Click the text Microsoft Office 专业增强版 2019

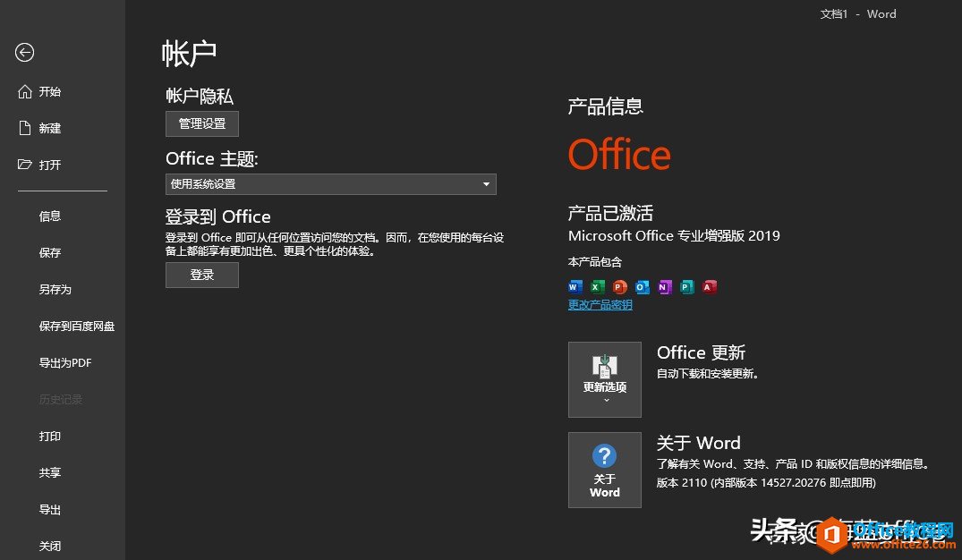pos(674,235)
